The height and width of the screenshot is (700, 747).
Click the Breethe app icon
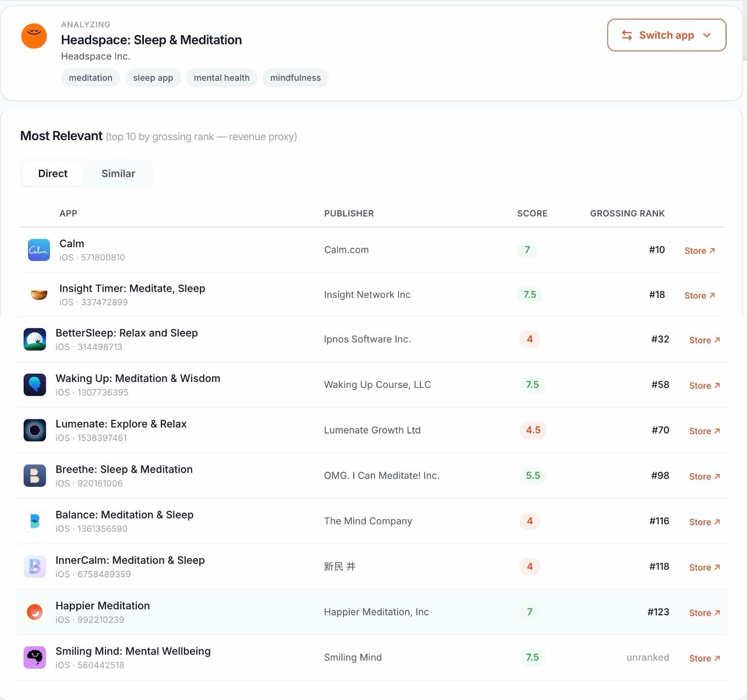35,476
